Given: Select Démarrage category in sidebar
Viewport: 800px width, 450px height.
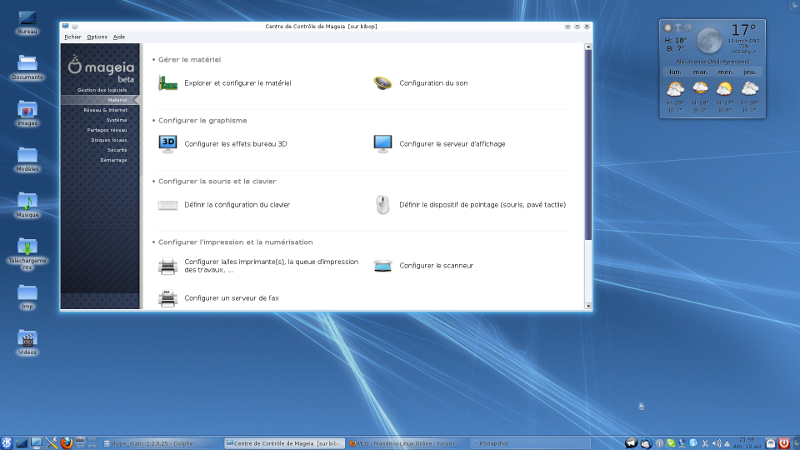Looking at the screenshot, I should [x=114, y=160].
